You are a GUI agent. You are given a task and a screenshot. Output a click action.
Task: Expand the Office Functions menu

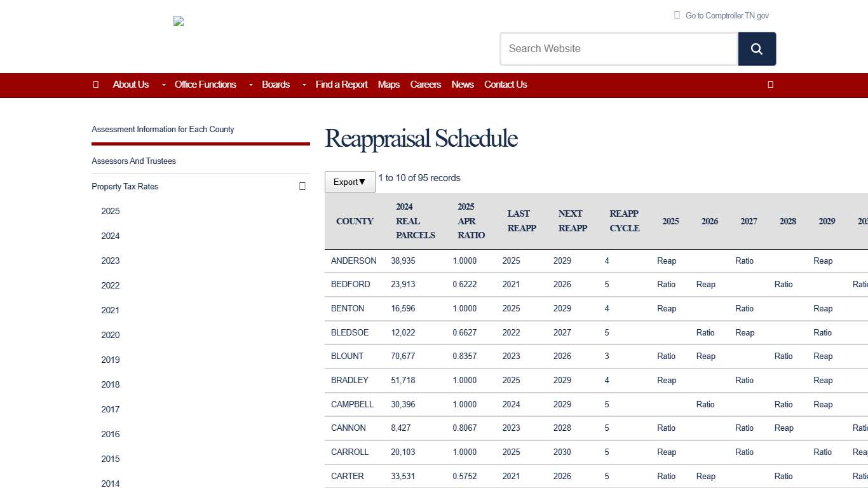pyautogui.click(x=205, y=85)
